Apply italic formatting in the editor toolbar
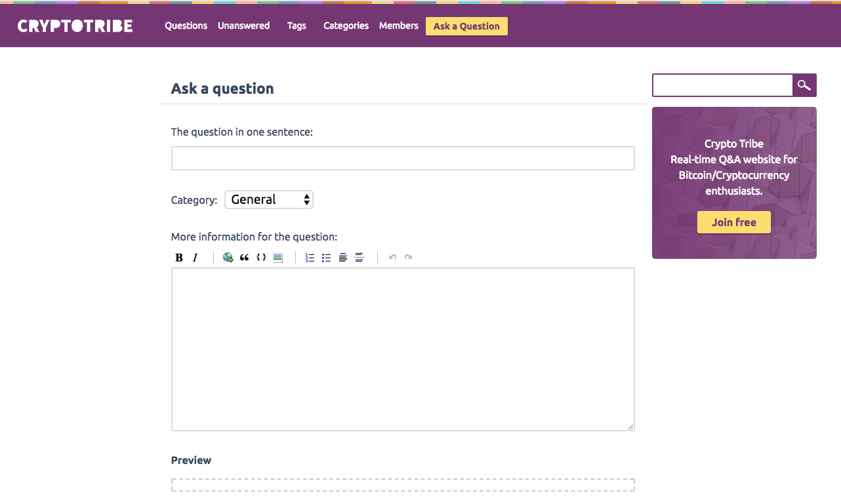Image resolution: width=841 pixels, height=504 pixels. tap(195, 258)
